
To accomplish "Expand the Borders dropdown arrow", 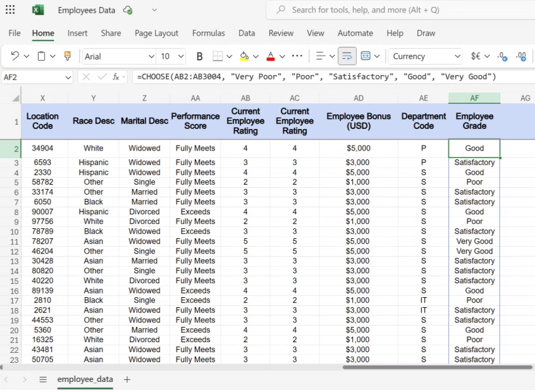I will click(x=230, y=56).
